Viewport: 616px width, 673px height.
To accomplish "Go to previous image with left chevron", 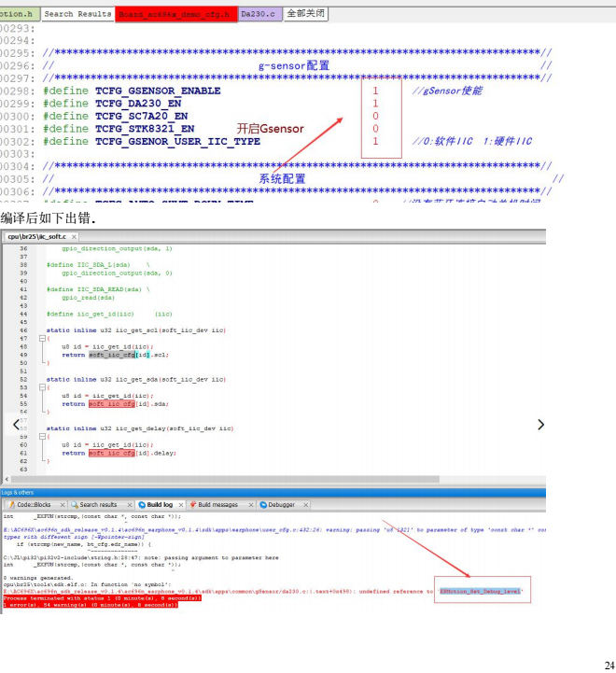I will click(x=16, y=425).
